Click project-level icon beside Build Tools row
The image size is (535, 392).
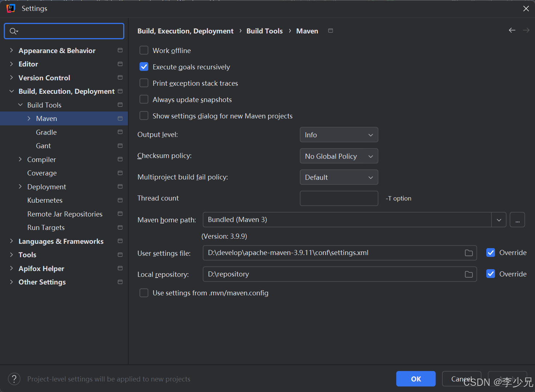[x=120, y=105]
